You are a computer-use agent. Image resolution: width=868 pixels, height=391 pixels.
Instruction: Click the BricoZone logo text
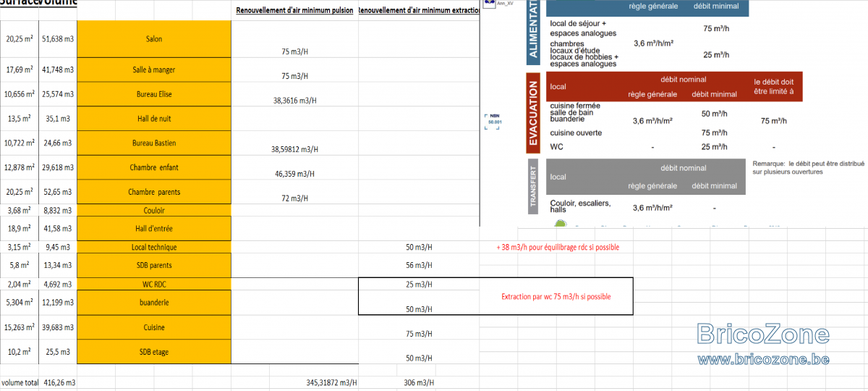pos(763,334)
